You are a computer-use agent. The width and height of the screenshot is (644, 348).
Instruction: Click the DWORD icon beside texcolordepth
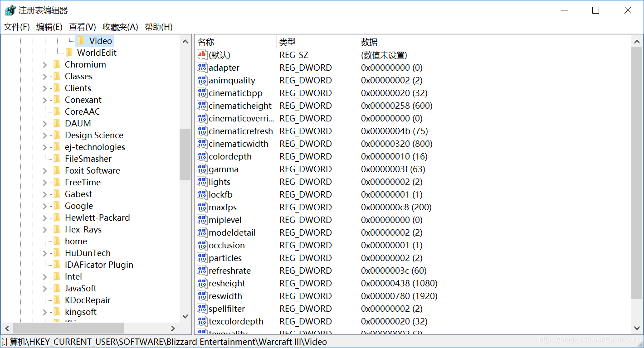202,321
